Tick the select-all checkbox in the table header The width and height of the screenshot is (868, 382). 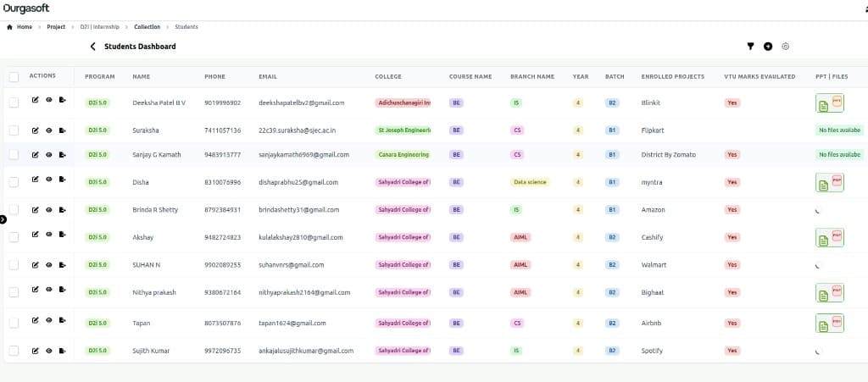pos(14,77)
